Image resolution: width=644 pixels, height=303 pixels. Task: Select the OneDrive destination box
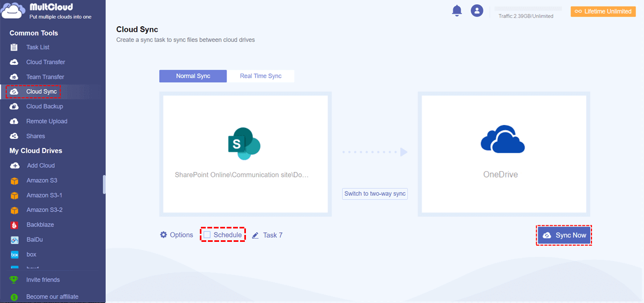[504, 154]
